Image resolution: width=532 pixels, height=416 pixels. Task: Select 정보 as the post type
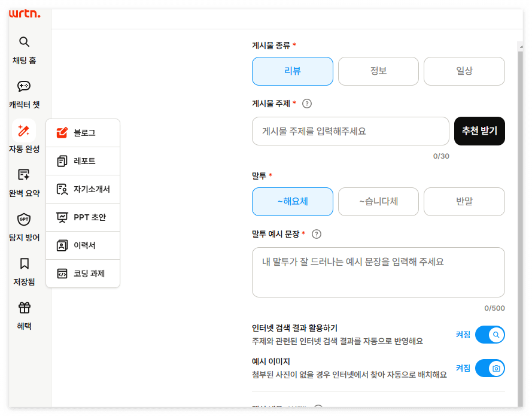[378, 71]
